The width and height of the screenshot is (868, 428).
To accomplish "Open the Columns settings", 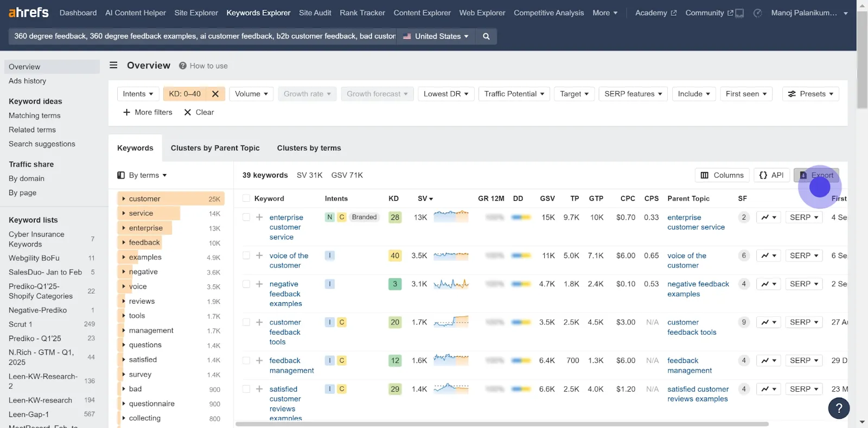I will (x=722, y=175).
